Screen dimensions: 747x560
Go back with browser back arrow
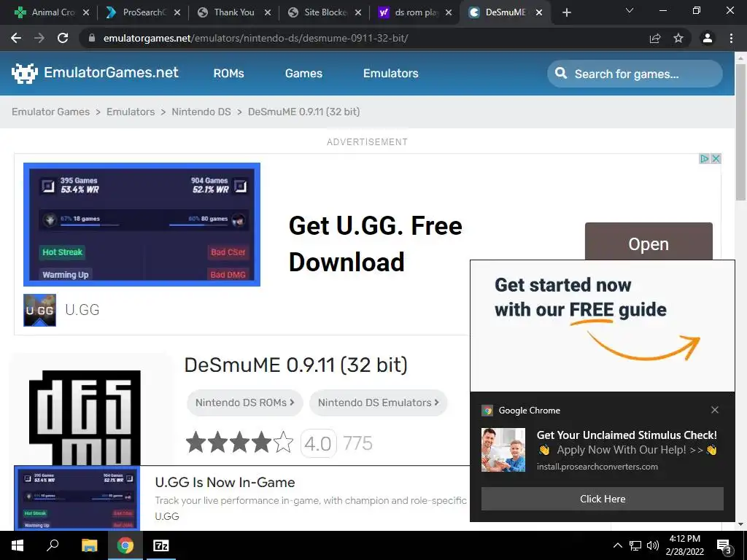click(x=16, y=38)
